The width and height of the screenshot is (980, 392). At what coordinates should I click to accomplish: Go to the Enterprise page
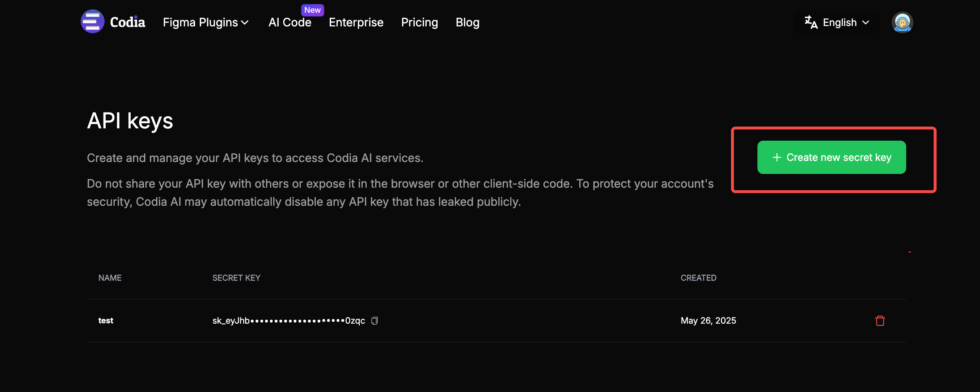356,22
